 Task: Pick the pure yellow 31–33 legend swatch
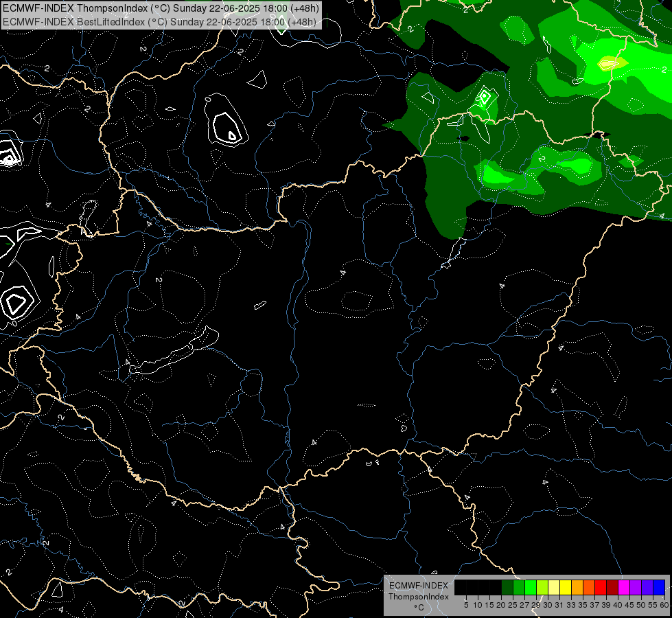click(x=566, y=587)
